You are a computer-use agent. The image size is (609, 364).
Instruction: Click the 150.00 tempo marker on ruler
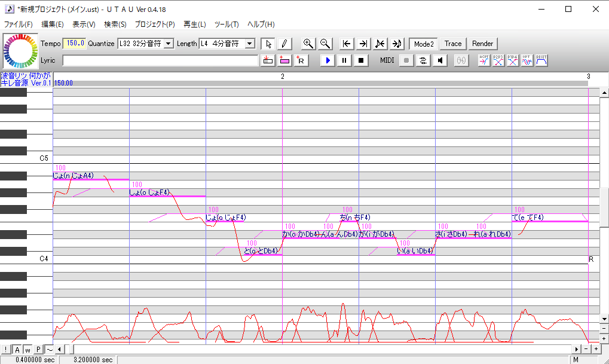pyautogui.click(x=63, y=83)
